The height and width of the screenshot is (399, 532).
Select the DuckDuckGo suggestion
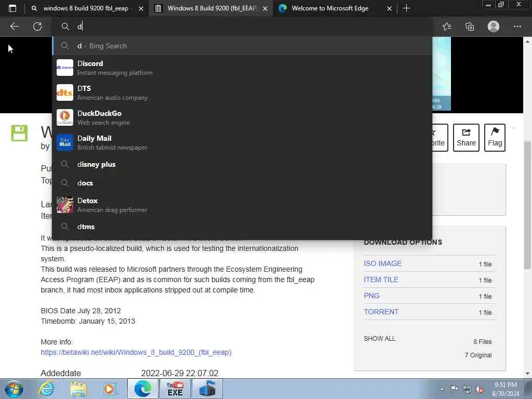[242, 117]
